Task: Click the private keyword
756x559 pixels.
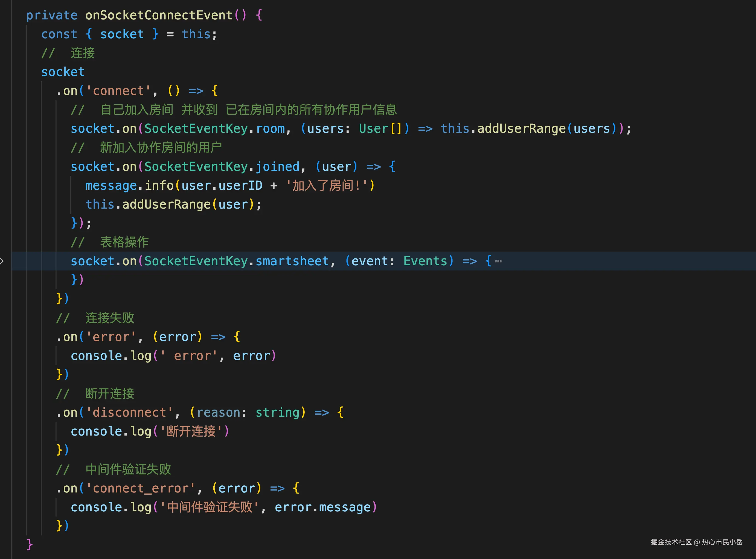Action: coord(52,15)
